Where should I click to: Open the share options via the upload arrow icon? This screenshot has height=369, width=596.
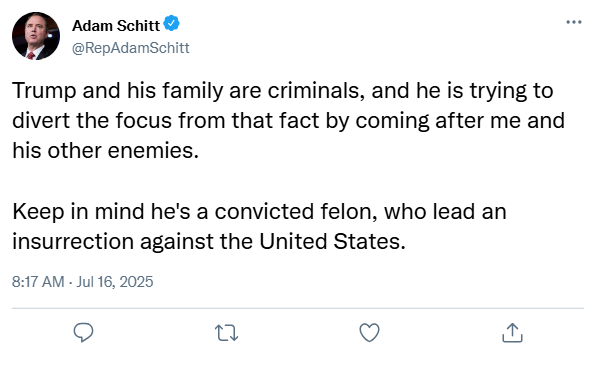coord(512,333)
